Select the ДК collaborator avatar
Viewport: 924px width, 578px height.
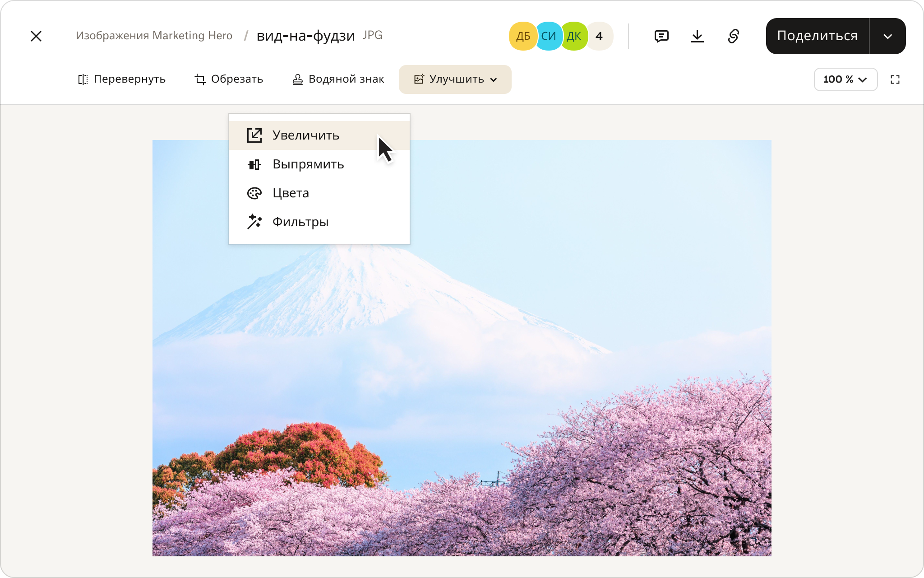(x=573, y=36)
